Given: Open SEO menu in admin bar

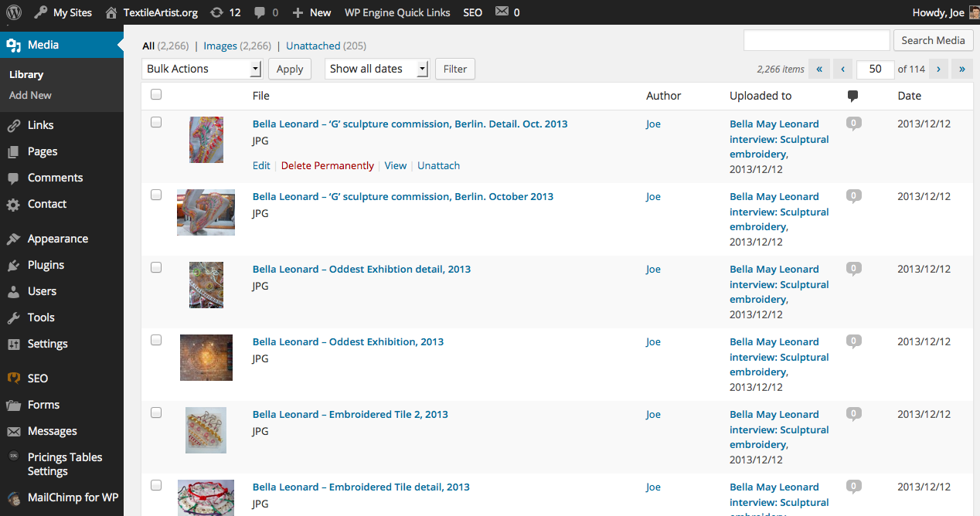Looking at the screenshot, I should point(473,12).
